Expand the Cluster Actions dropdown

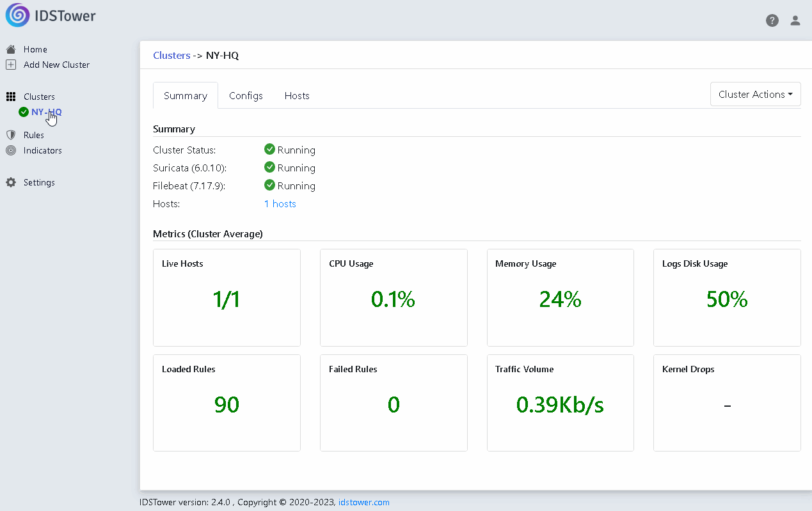point(756,94)
